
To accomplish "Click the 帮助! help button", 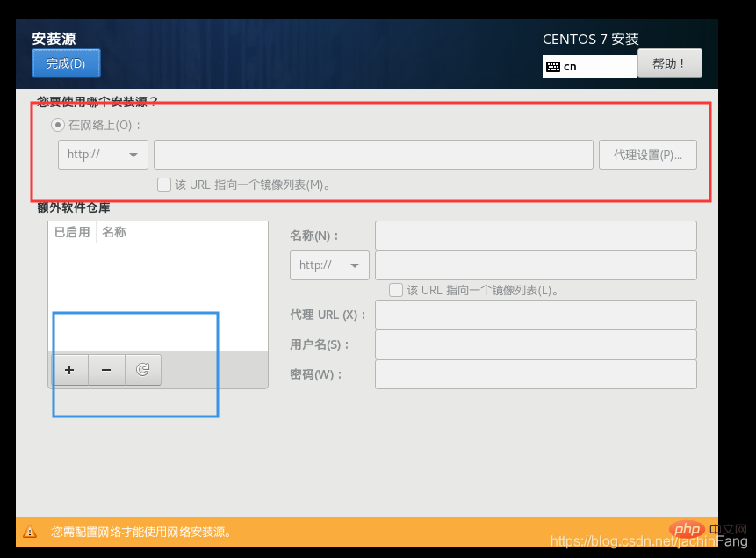I will (669, 63).
